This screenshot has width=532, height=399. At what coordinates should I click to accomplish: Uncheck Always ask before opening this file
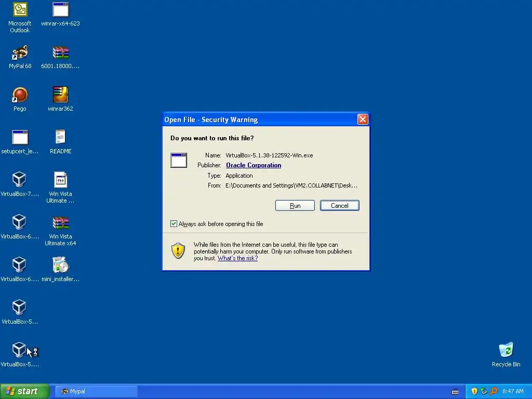point(174,223)
